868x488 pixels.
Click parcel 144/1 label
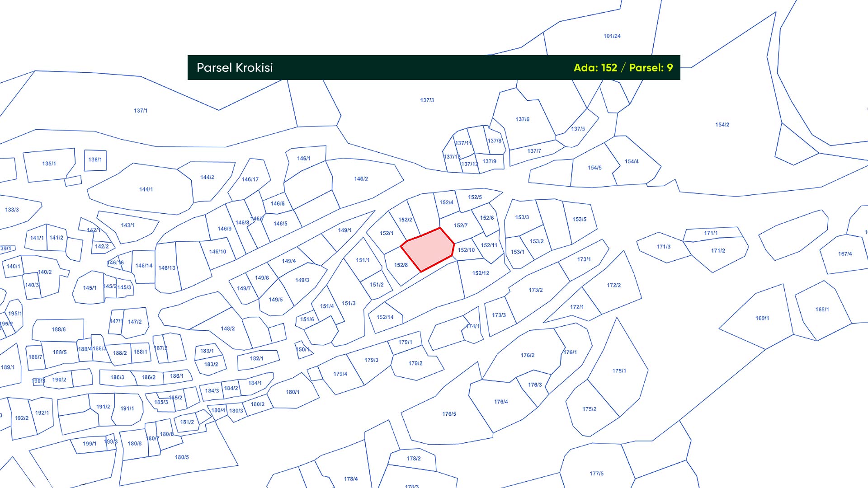146,190
